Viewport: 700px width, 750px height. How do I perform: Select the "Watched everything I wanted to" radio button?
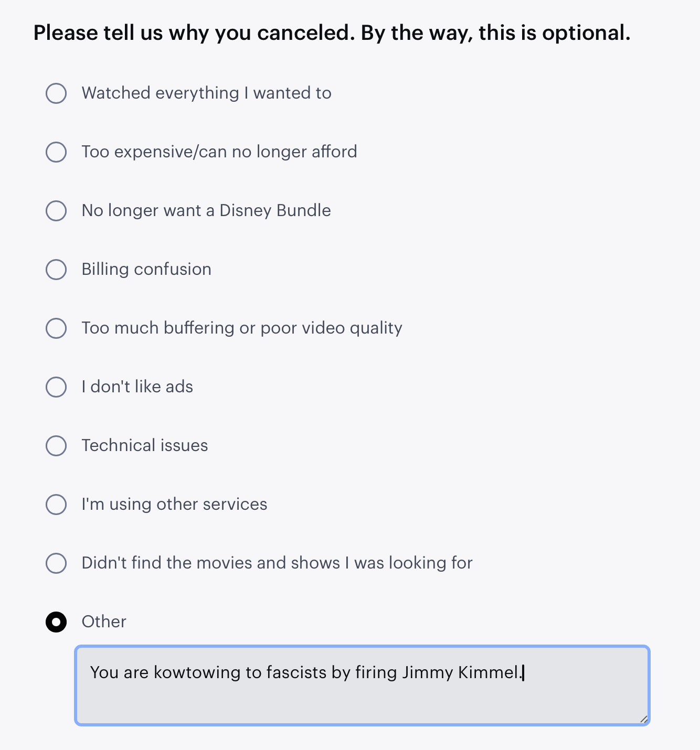pos(56,93)
